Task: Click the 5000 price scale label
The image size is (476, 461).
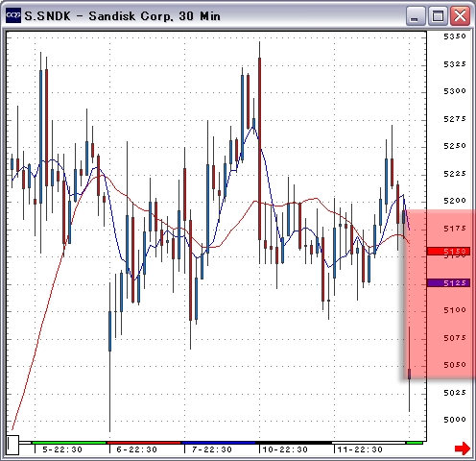Action: [455, 420]
